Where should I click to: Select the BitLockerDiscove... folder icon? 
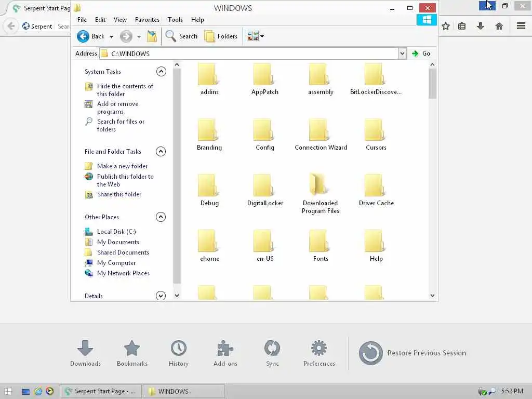point(375,74)
